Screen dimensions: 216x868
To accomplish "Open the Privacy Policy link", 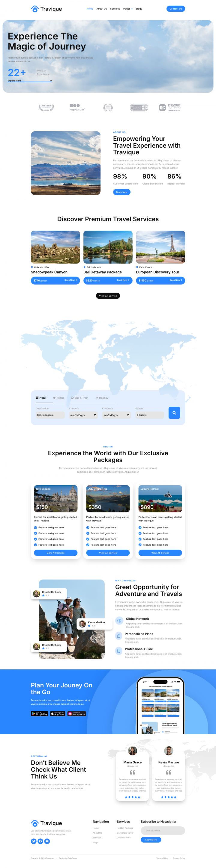I will coord(179,858).
